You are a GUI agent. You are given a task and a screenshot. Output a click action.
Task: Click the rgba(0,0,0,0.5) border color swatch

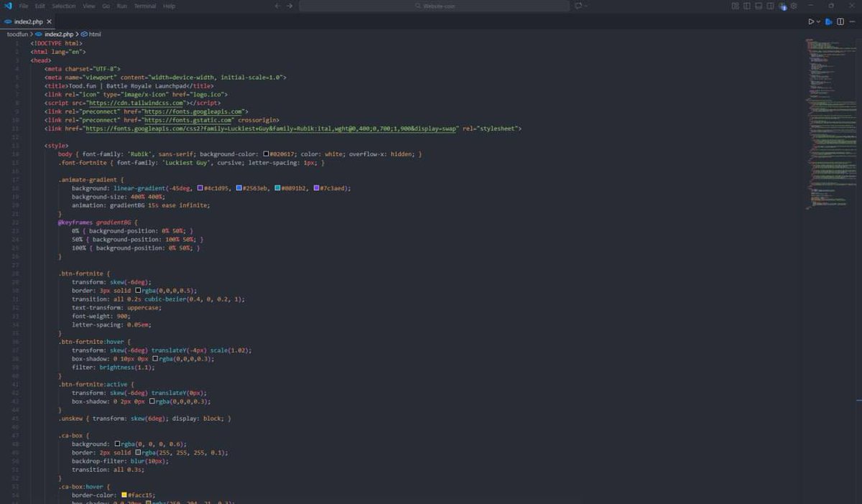[138, 291]
